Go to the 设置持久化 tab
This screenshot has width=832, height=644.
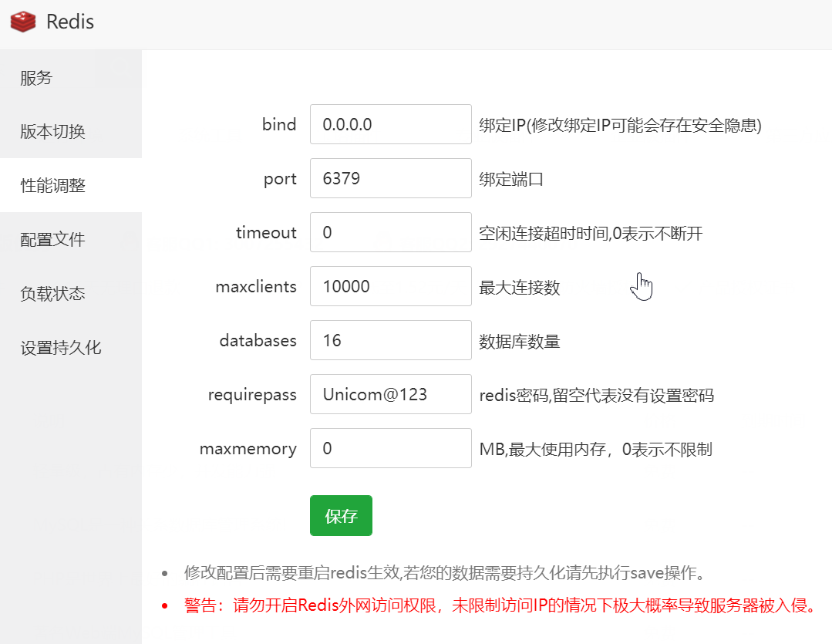tap(71, 348)
